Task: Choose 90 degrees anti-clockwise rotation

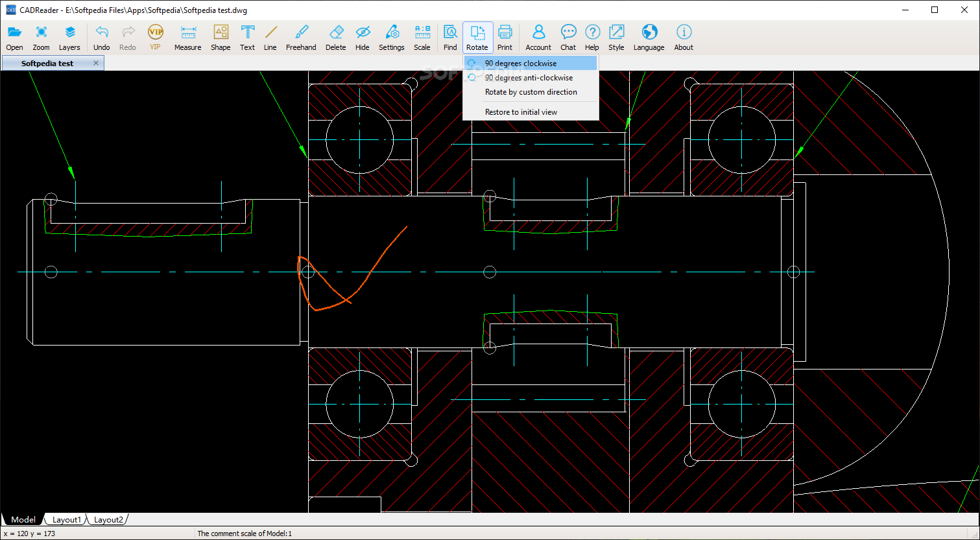Action: tap(531, 78)
